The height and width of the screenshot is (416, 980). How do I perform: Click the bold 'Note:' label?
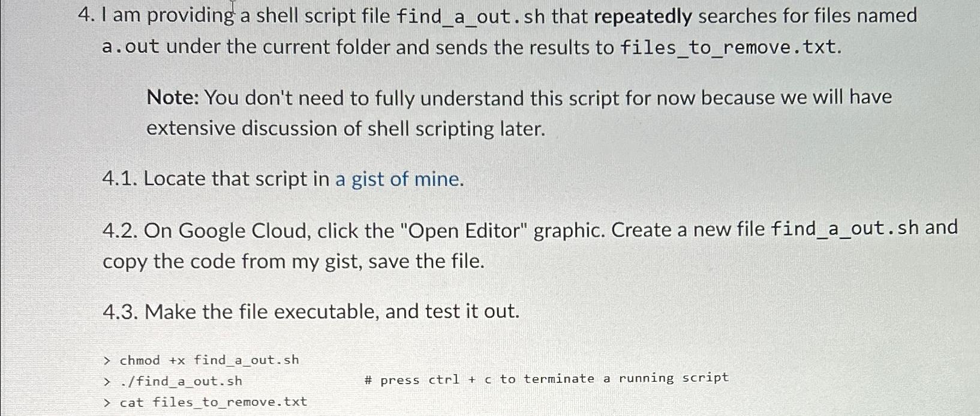click(x=173, y=97)
